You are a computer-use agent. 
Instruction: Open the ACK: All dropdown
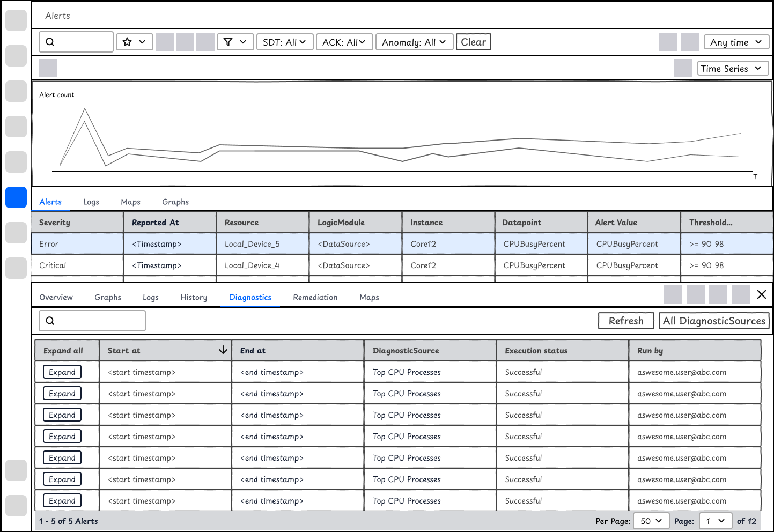344,42
